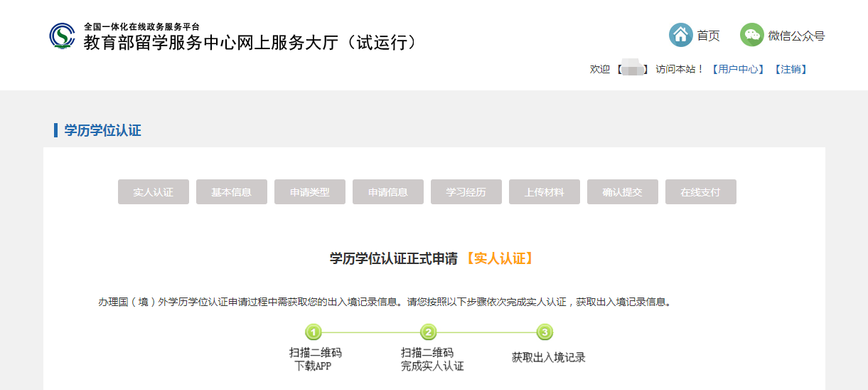This screenshot has height=390, width=868.
Task: Jump to the 在线支付 step
Action: click(x=701, y=192)
